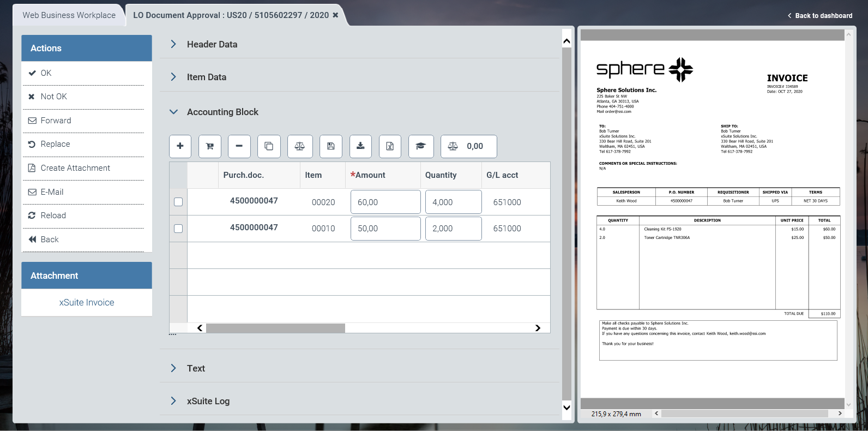Viewport: 868px width, 431px height.
Task: Click the table's horizontal scrollbar thumb
Action: pos(275,328)
